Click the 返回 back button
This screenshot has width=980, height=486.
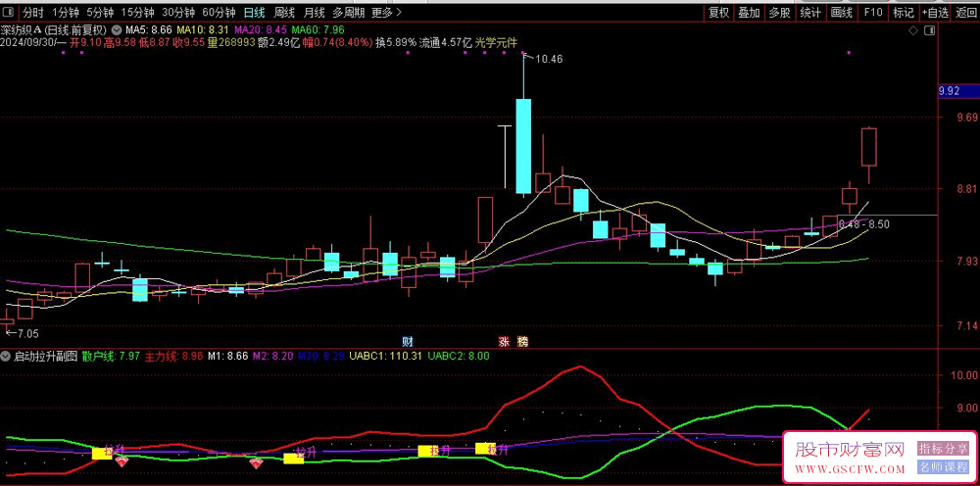pyautogui.click(x=966, y=12)
